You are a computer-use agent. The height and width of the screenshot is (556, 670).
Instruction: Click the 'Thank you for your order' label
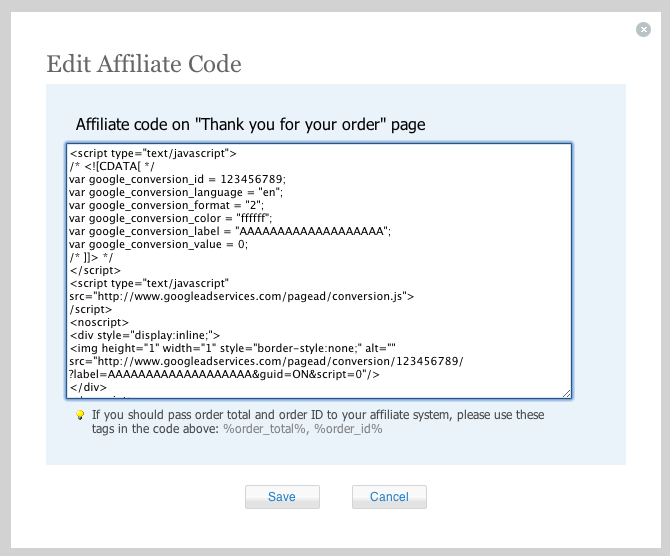click(250, 124)
